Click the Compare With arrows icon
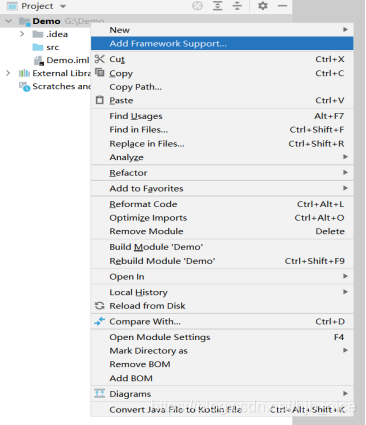 tap(99, 321)
